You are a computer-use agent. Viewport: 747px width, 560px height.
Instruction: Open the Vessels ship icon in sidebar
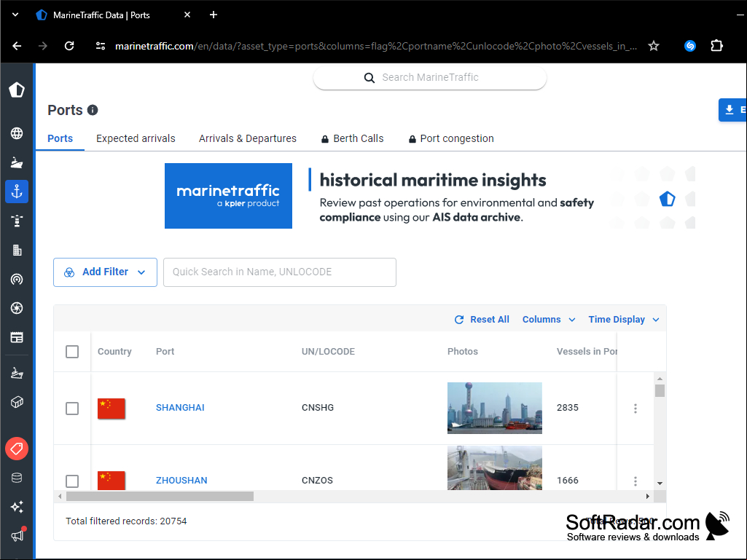17,162
